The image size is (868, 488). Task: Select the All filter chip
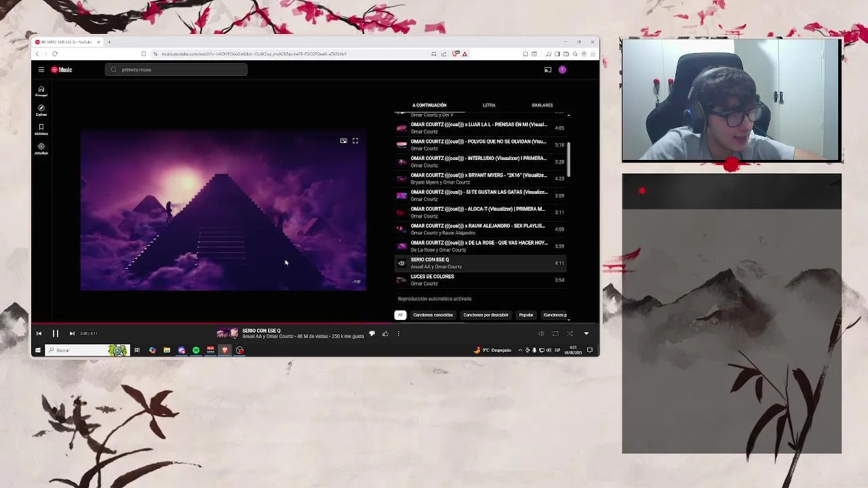click(400, 315)
